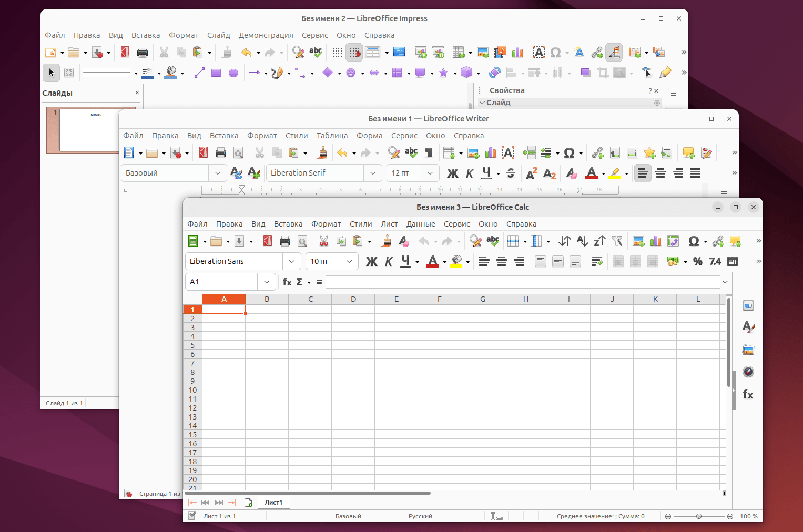This screenshot has height=532, width=803.
Task: Insert a chart in Calc
Action: coord(655,241)
